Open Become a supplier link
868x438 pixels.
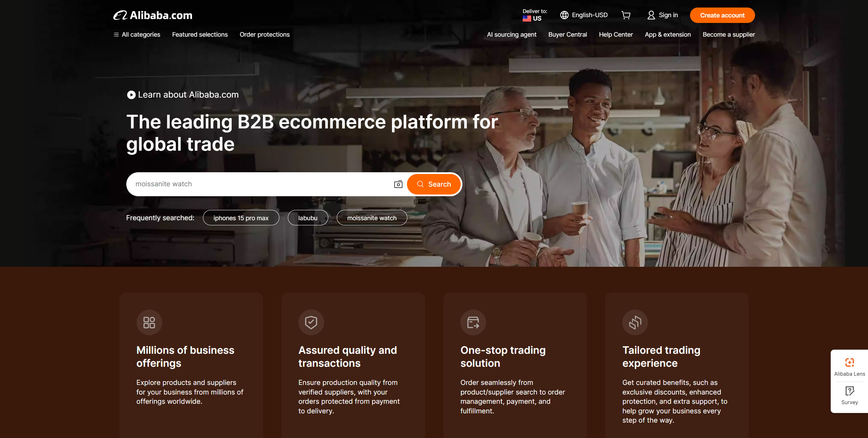click(x=729, y=35)
